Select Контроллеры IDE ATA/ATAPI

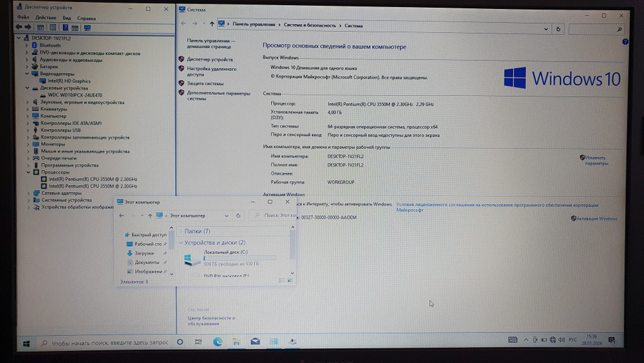71,123
